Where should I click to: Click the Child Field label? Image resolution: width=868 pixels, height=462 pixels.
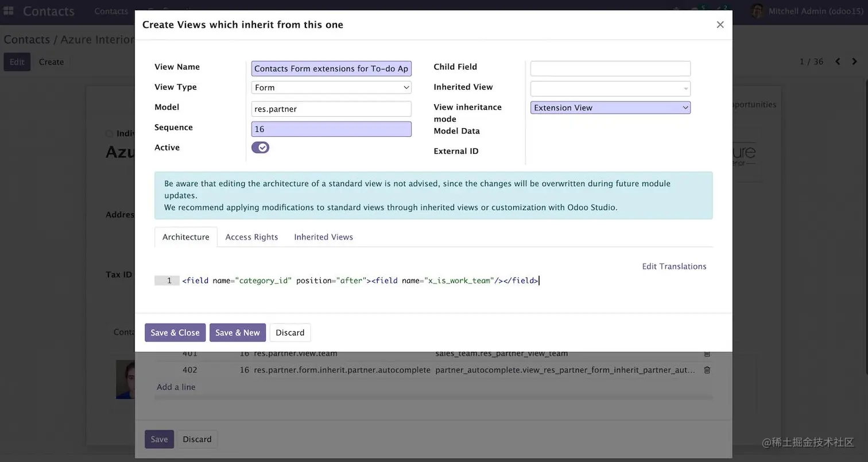coord(455,67)
